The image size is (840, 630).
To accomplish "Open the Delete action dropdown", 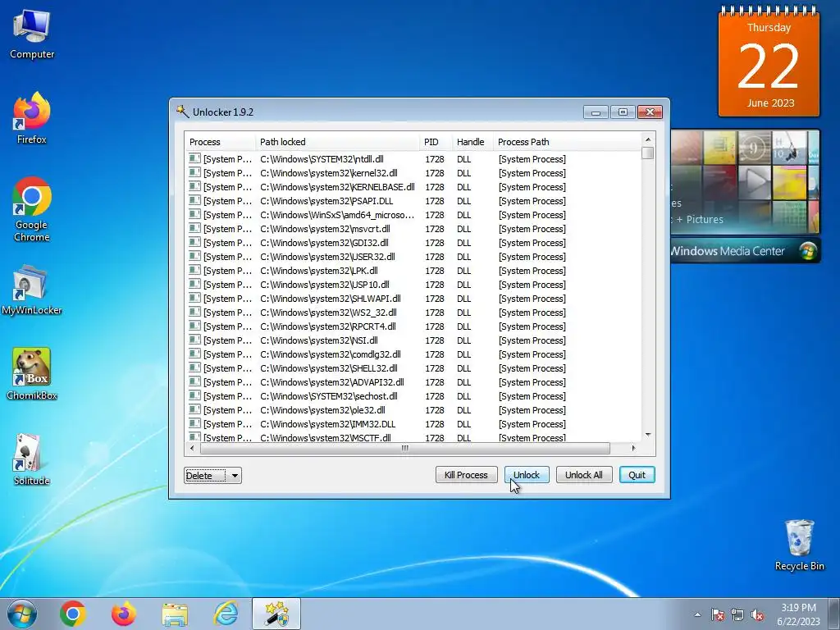I will tap(212, 475).
